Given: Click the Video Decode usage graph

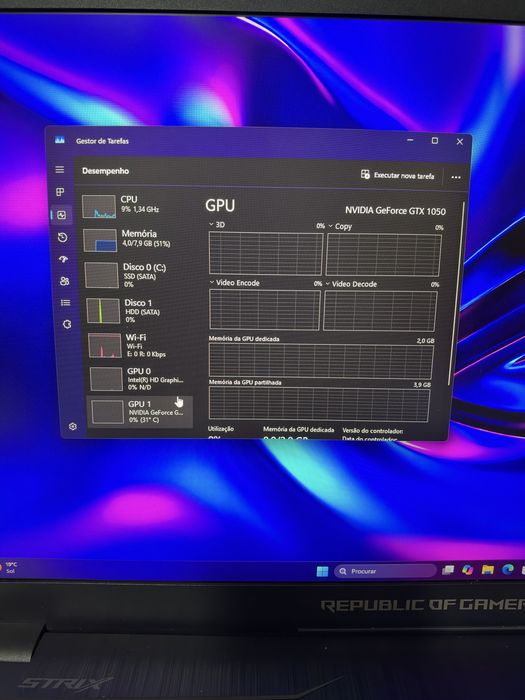Looking at the screenshot, I should point(380,311).
